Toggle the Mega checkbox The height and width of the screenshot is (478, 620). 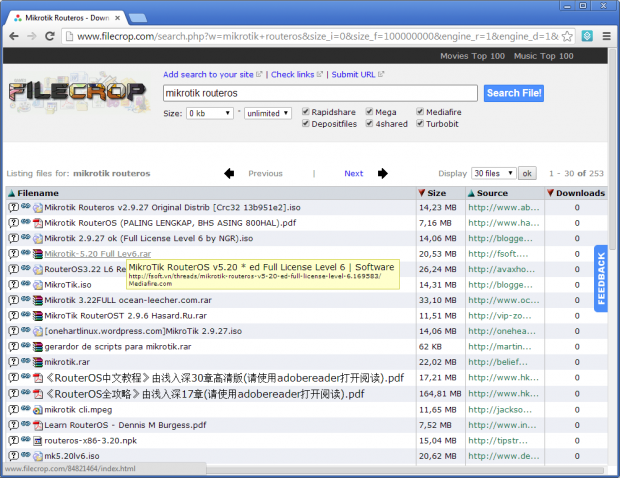point(369,111)
